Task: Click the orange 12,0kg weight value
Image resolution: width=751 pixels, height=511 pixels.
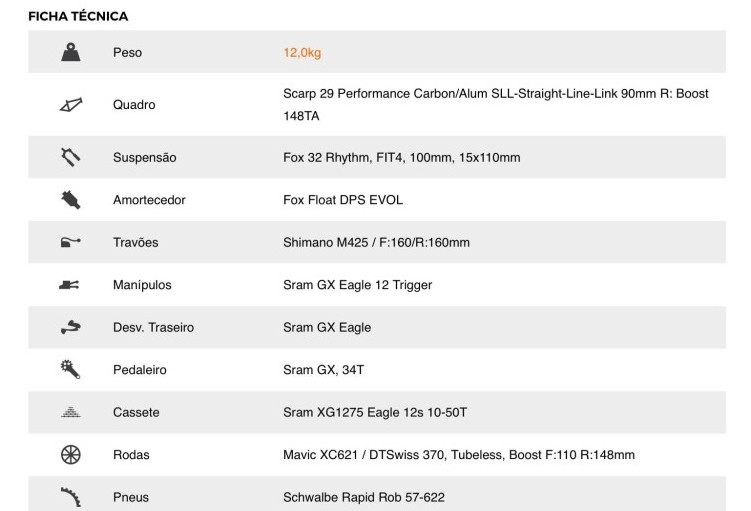Action: tap(302, 52)
